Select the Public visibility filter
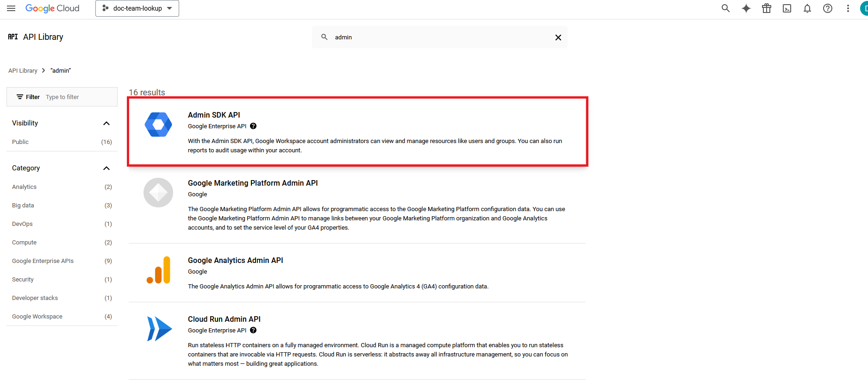The width and height of the screenshot is (868, 381). tap(20, 142)
